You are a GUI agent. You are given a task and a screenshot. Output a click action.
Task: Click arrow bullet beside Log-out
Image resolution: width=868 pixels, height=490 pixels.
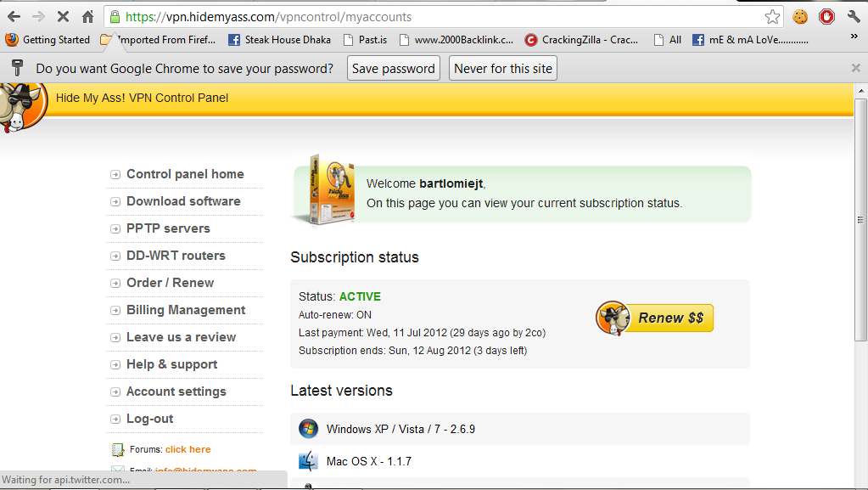pyautogui.click(x=115, y=419)
